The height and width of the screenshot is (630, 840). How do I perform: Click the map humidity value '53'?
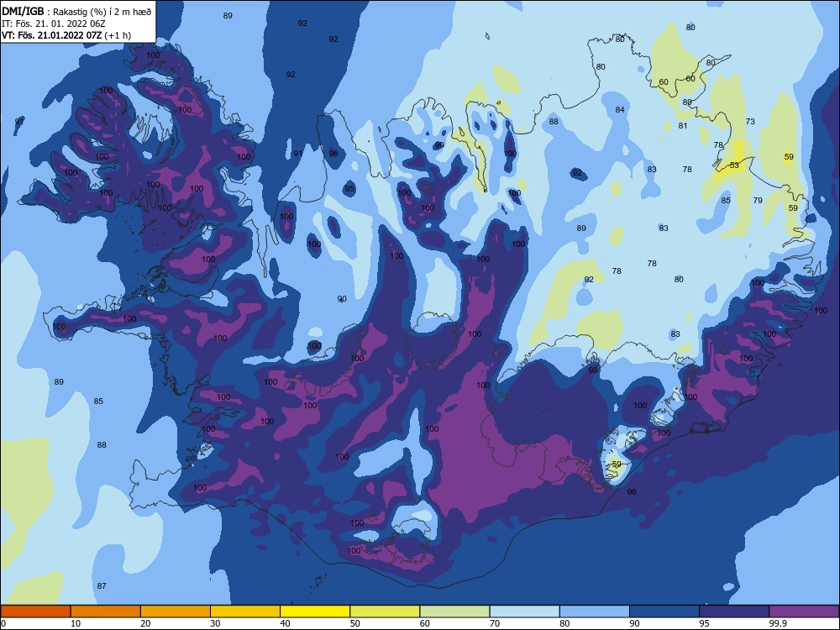[x=734, y=165]
